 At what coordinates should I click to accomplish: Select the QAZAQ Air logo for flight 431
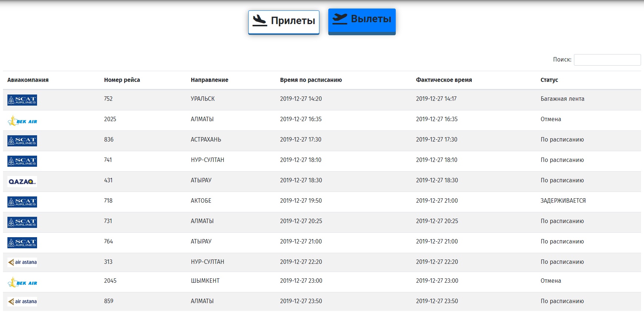[x=22, y=182]
